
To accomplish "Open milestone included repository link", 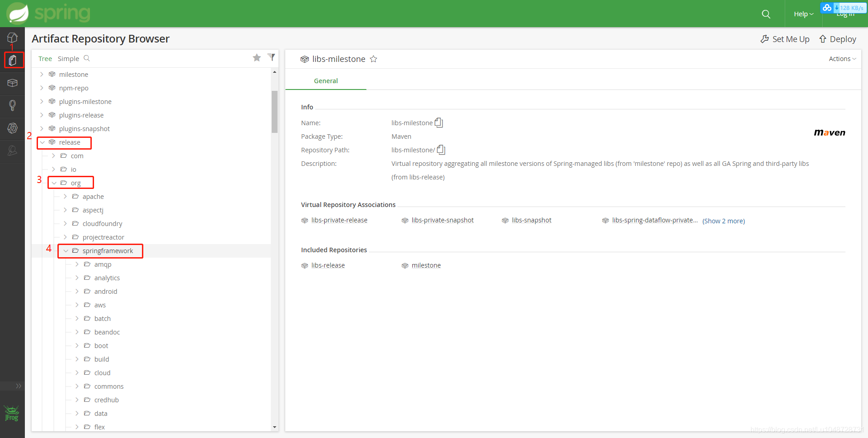I will point(426,265).
